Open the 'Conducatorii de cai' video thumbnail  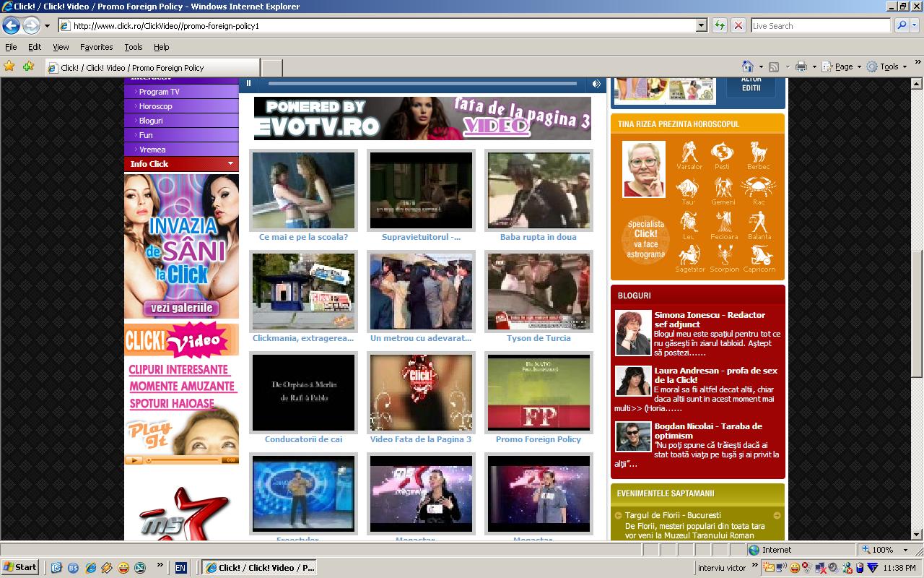303,393
